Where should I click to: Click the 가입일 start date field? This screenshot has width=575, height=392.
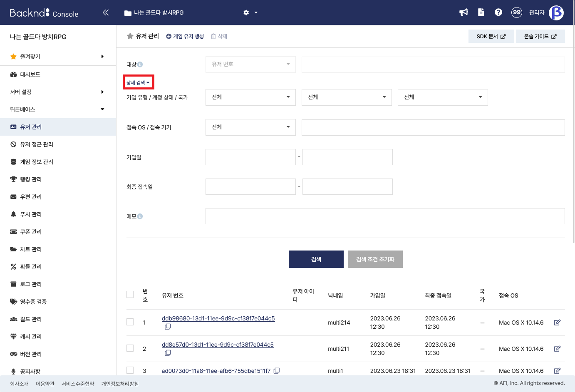click(250, 157)
